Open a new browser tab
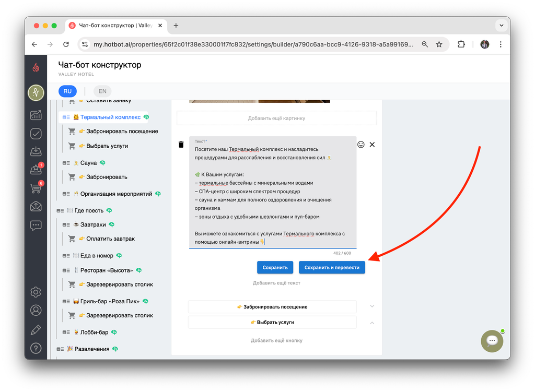 (176, 26)
